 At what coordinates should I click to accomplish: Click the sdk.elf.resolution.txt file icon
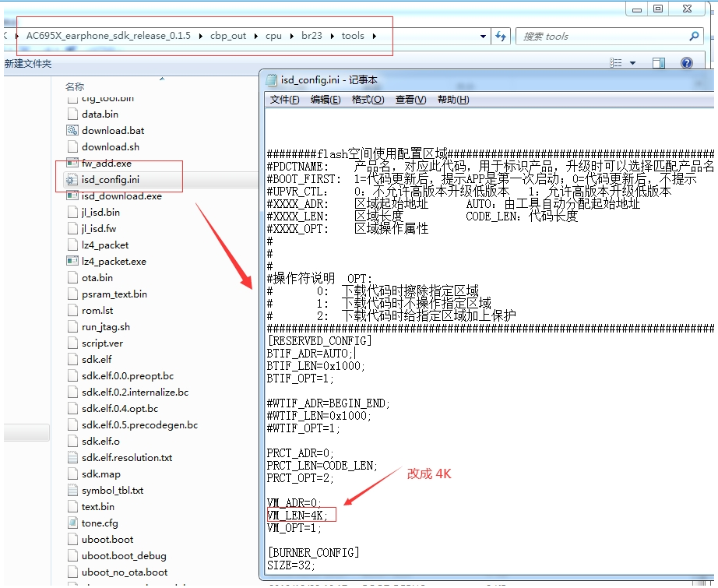click(72, 457)
